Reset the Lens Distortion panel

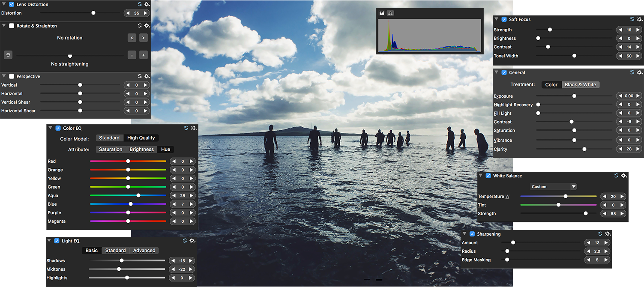(140, 4)
